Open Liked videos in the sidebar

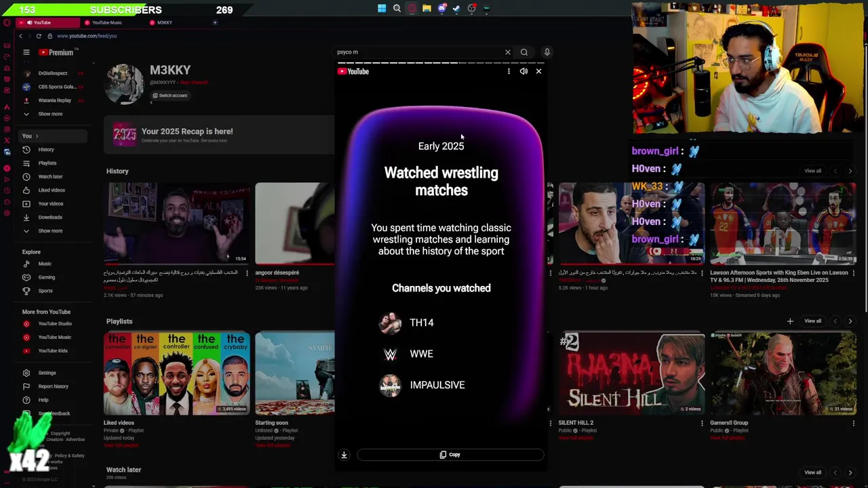coord(52,190)
